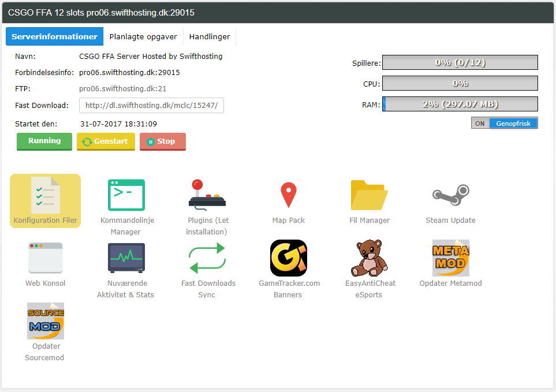556x392 pixels.
Task: Toggle the ON auto-refresh switch
Action: coord(480,124)
